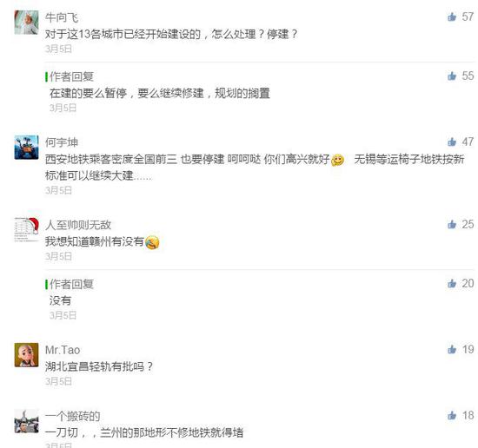The height and width of the screenshot is (448, 478).
Task: Click the laughing emoji in 赣州 comment
Action: [x=152, y=243]
